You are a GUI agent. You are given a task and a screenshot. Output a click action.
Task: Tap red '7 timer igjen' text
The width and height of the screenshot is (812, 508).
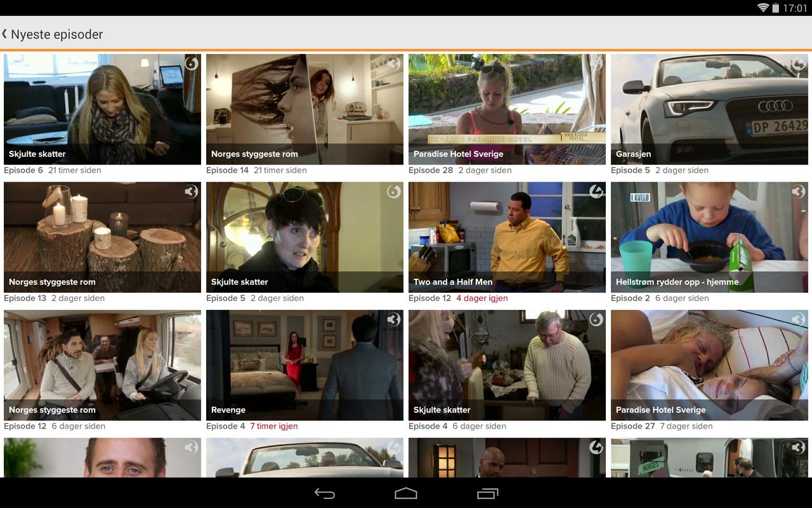pos(274,426)
